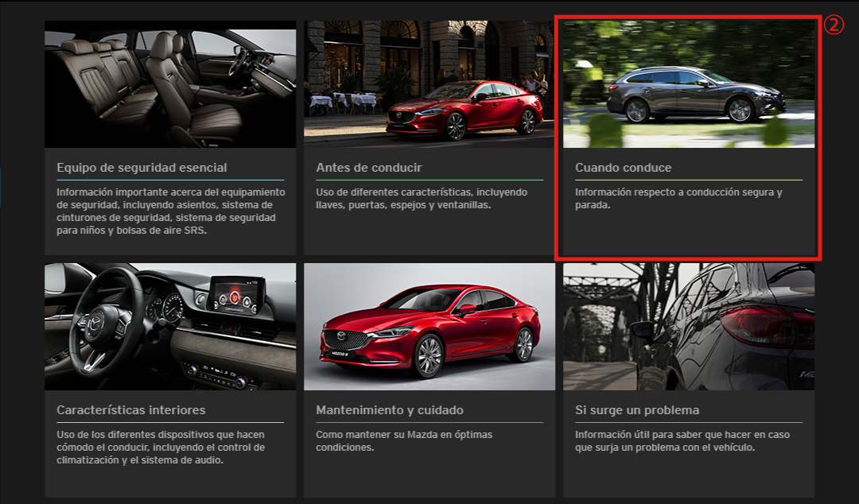
Task: Click the red Mazda6 studio photo
Action: [x=429, y=327]
